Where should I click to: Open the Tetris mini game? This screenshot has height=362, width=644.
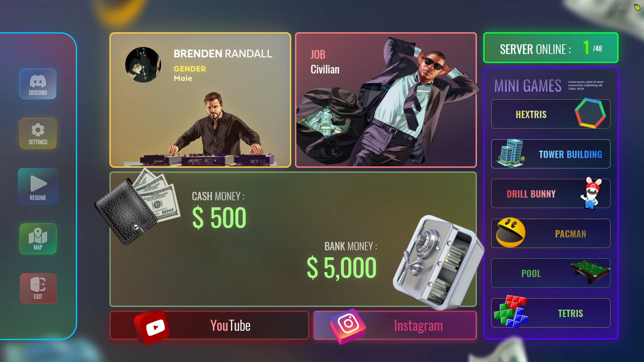pos(551,313)
